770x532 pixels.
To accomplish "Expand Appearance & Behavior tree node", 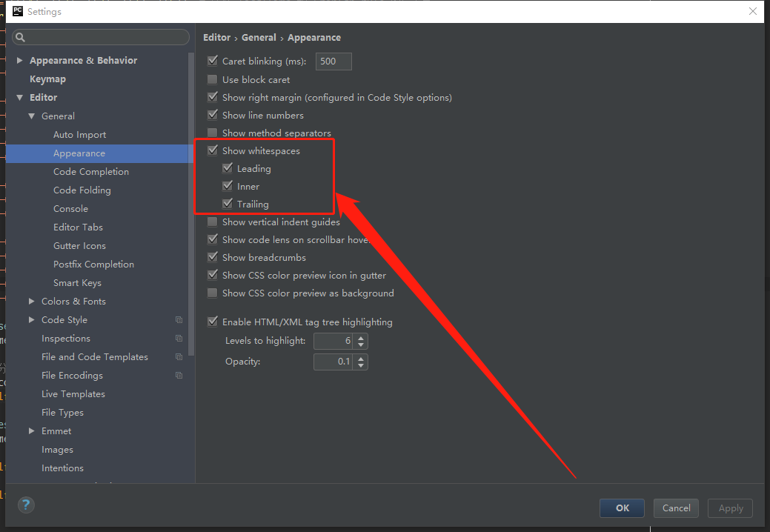I will click(19, 60).
